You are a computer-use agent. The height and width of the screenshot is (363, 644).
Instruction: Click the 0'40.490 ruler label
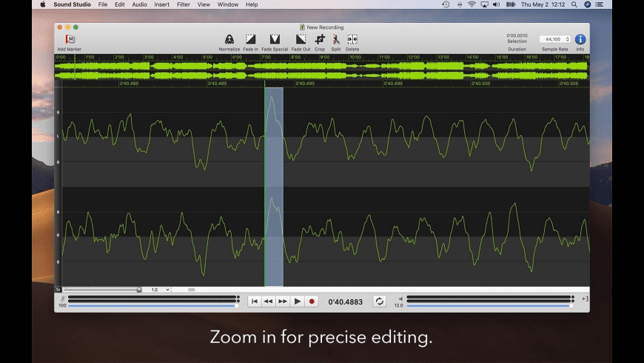click(305, 84)
